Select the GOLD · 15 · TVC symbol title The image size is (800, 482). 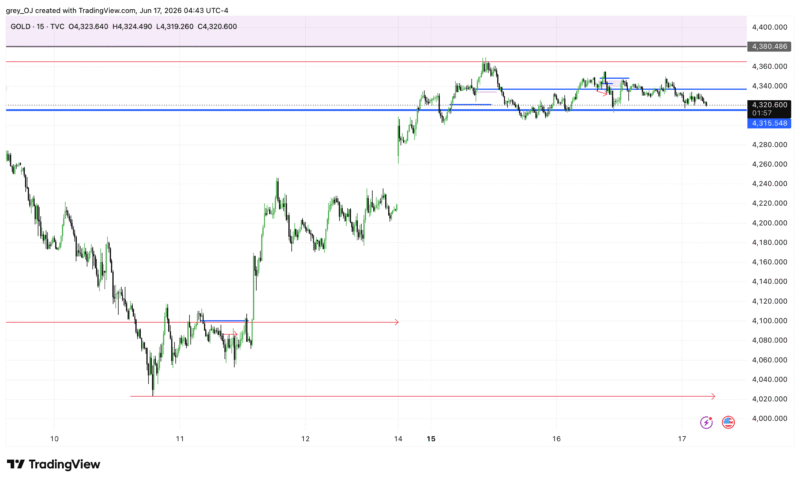[37, 27]
